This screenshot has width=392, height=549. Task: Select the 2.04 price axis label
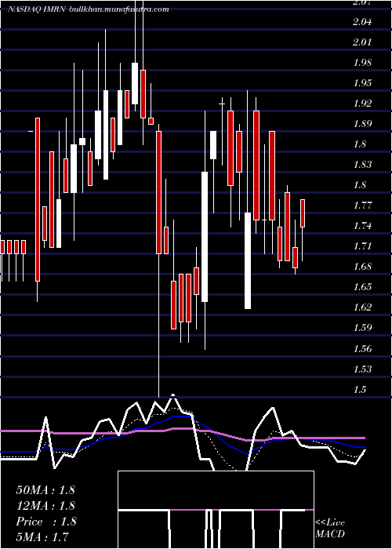[362, 22]
